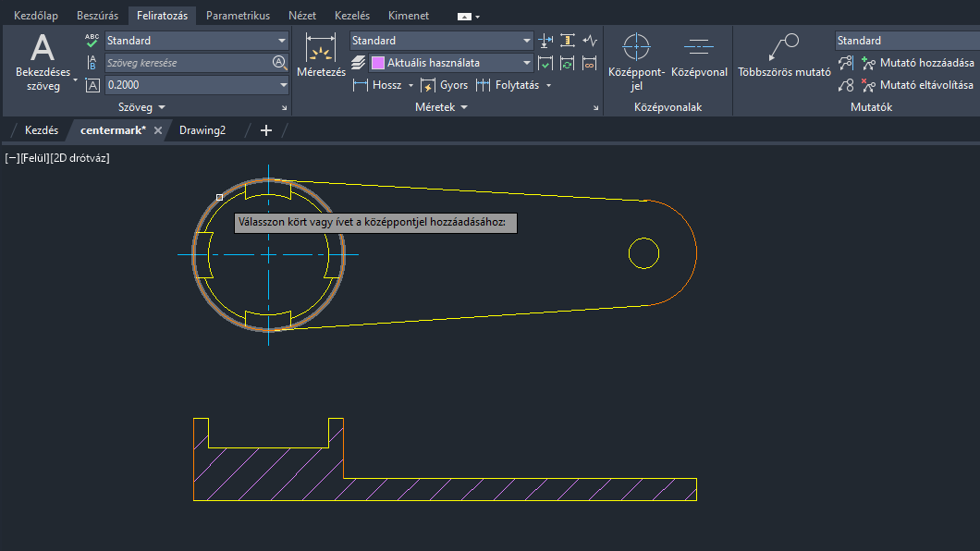Run the spell check ABC icon
The height and width of the screenshot is (551, 980).
(92, 41)
